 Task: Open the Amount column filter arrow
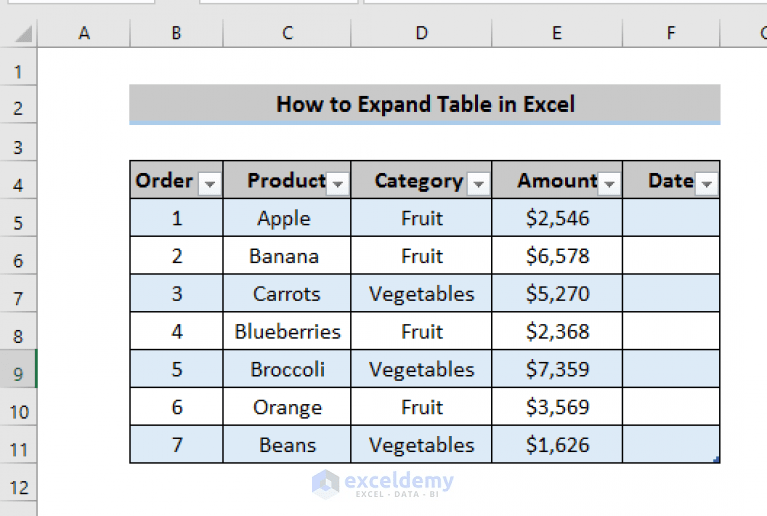pos(609,184)
